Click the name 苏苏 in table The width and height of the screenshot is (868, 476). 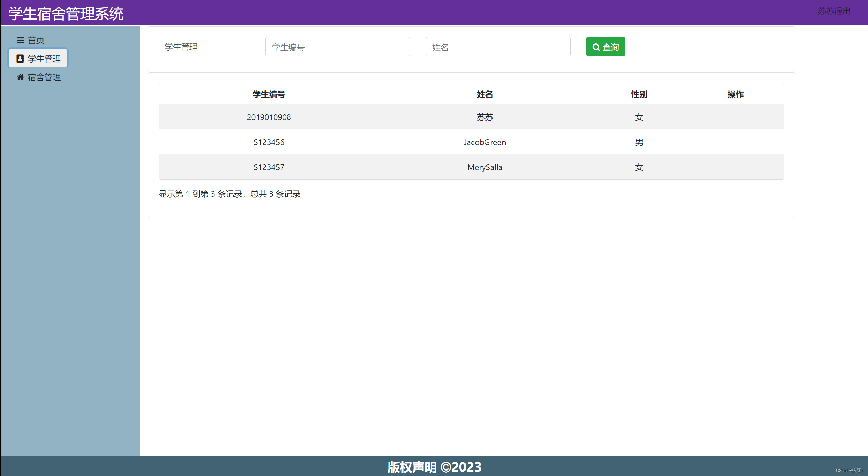485,117
